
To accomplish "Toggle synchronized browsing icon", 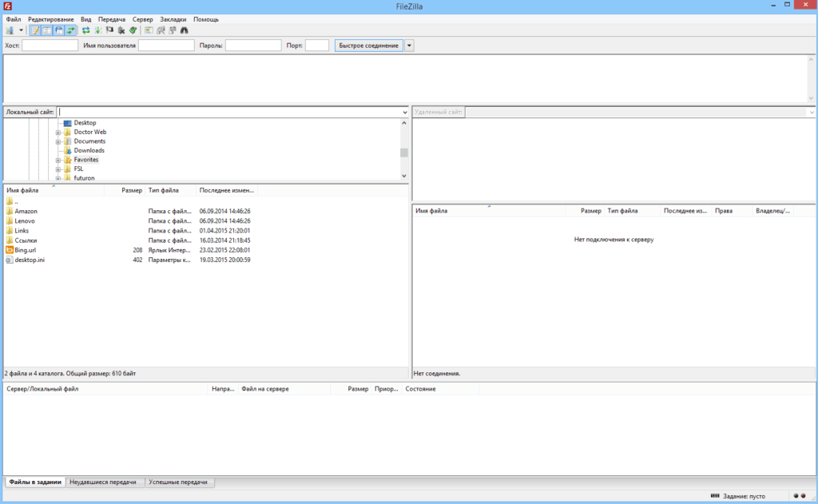I will (x=173, y=31).
